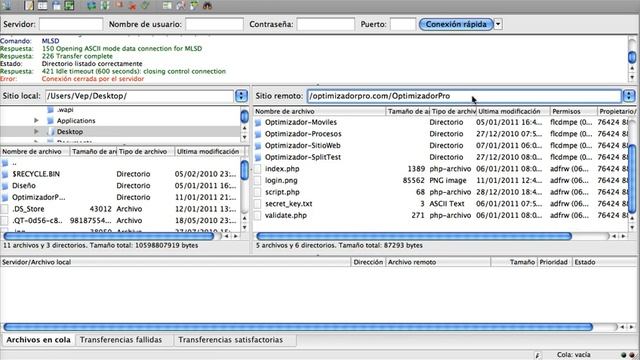The width and height of the screenshot is (640, 360).
Task: Click the transfer queue horizontal scrollbar
Action: point(298,327)
